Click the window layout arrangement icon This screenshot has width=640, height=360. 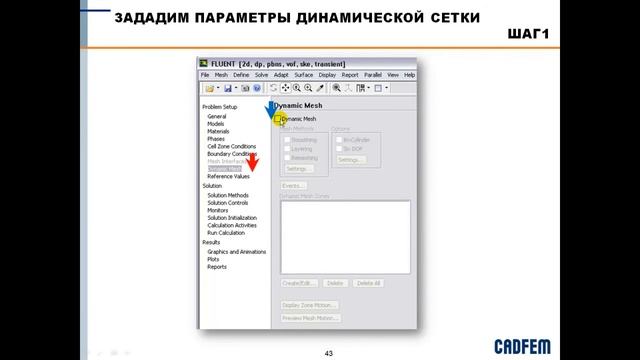click(x=360, y=88)
